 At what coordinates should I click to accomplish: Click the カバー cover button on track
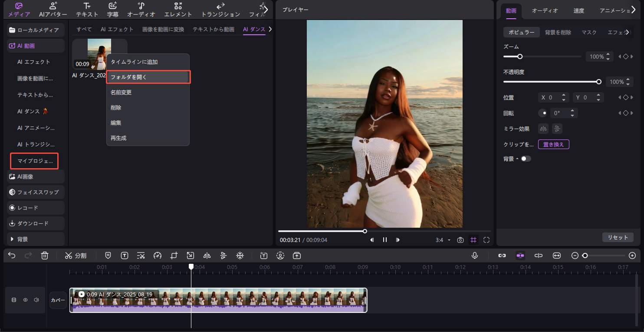[x=58, y=300]
